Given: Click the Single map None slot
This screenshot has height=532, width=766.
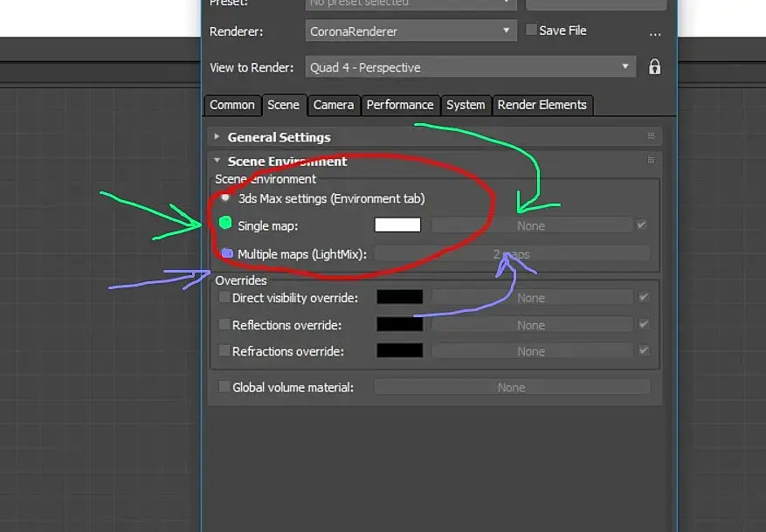Looking at the screenshot, I should 532,225.
